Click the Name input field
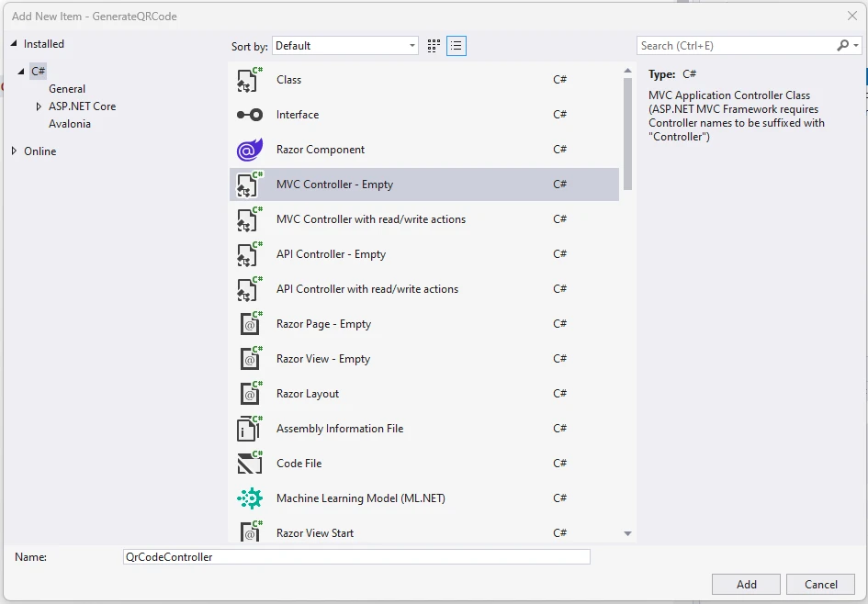This screenshot has height=604, width=868. click(x=356, y=557)
